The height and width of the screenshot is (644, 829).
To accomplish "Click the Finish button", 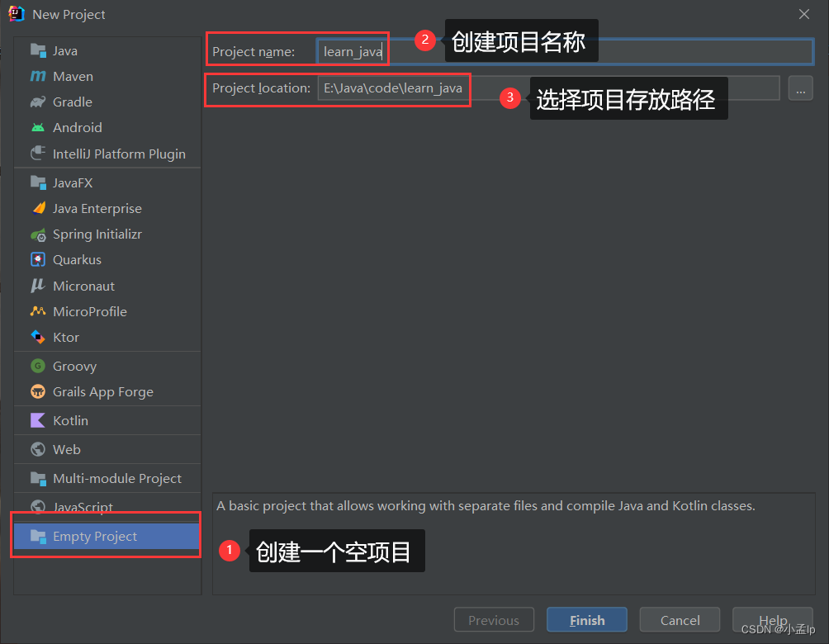I will click(587, 620).
